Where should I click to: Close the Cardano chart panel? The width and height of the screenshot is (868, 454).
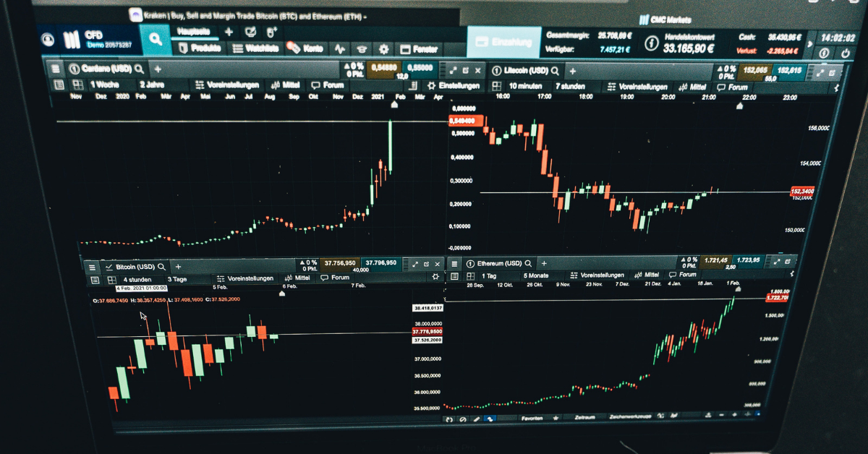478,70
